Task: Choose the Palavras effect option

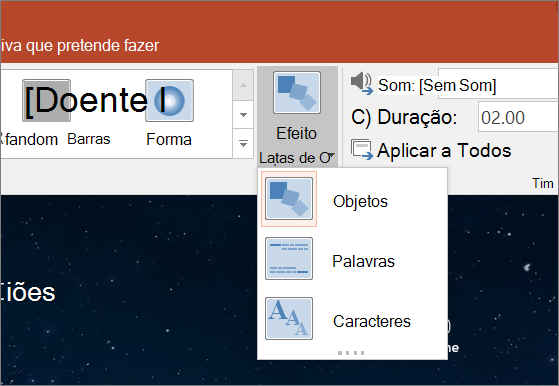Action: [353, 259]
